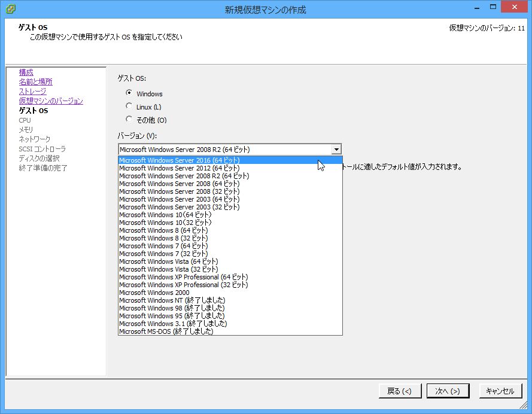The width and height of the screenshot is (532, 414).
Task: Click the キャンセル button
Action: [x=500, y=391]
